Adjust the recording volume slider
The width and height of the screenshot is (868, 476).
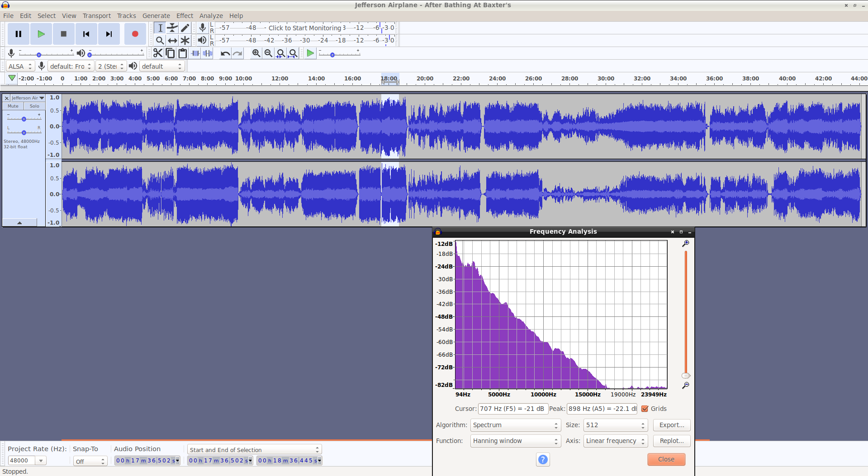tap(45, 54)
